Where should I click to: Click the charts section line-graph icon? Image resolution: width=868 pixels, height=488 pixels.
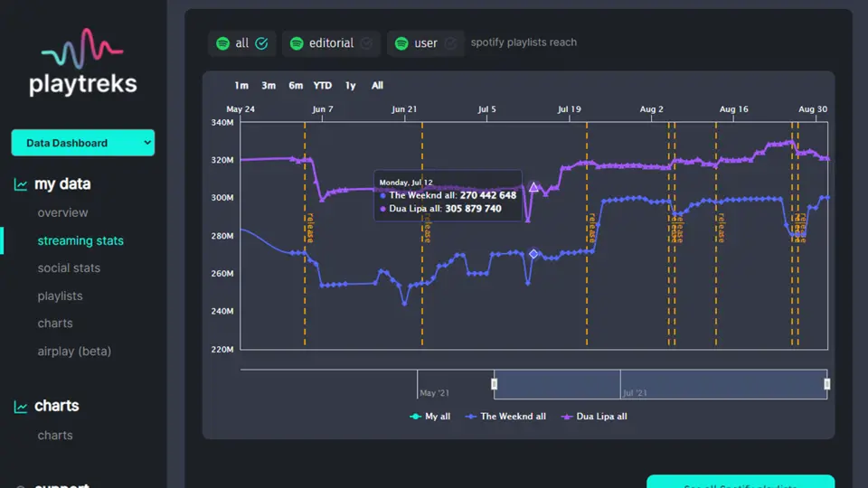(21, 407)
